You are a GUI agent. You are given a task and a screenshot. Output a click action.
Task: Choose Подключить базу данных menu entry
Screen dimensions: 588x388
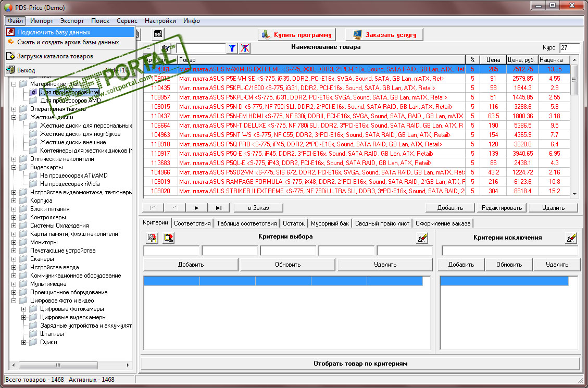pyautogui.click(x=70, y=32)
